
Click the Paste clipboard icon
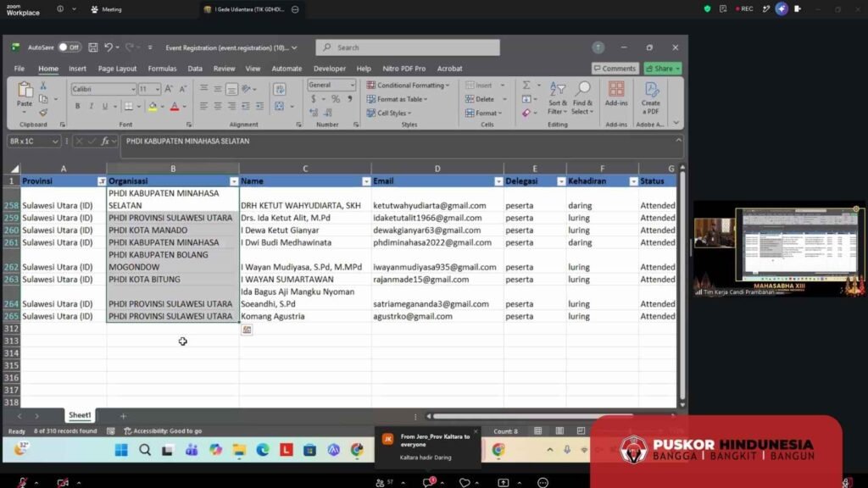[25, 94]
